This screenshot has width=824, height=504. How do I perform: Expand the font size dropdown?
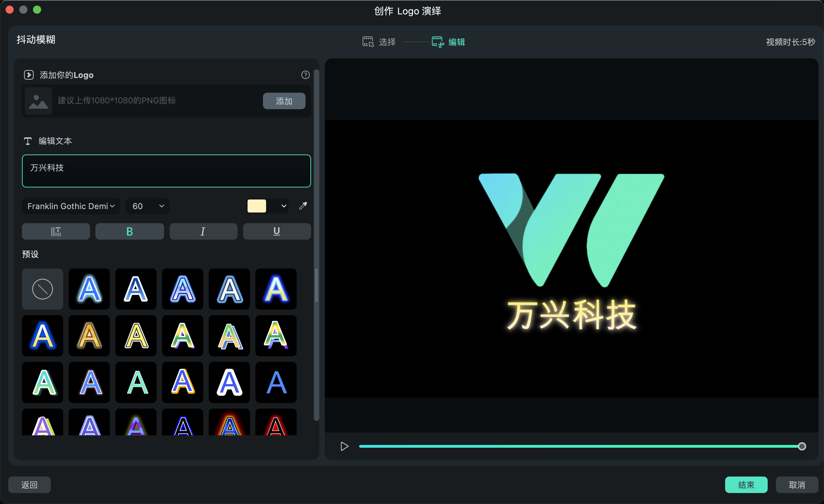(x=161, y=206)
